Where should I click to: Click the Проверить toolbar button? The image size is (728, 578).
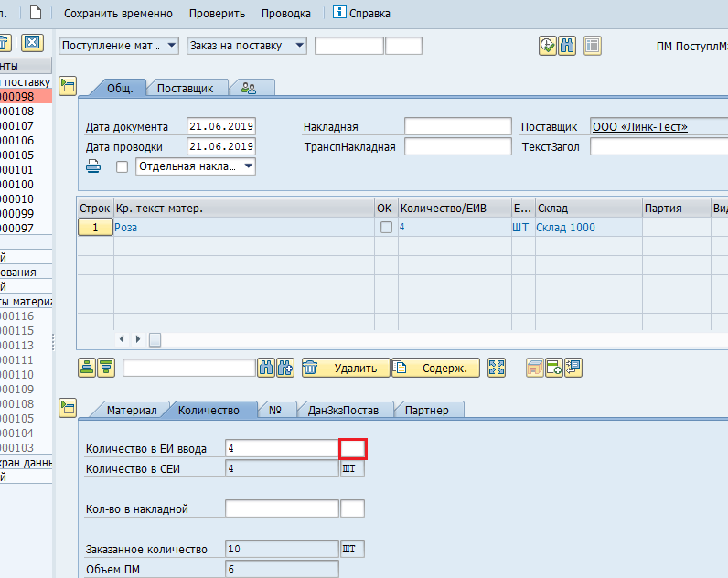pyautogui.click(x=217, y=14)
